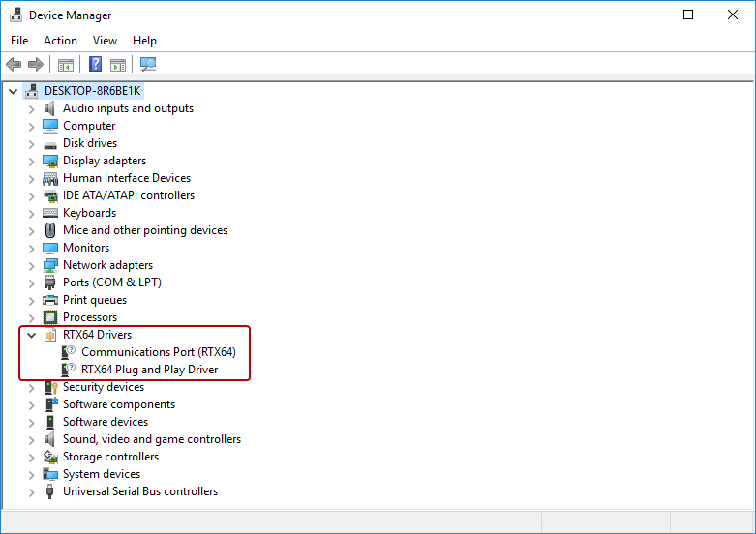The width and height of the screenshot is (756, 534).
Task: Open the Action menu
Action: [60, 41]
